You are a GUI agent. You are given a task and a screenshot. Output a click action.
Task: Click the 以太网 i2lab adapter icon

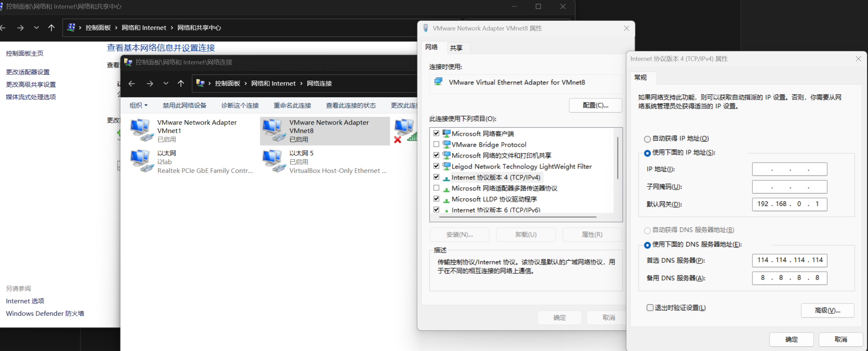click(142, 161)
